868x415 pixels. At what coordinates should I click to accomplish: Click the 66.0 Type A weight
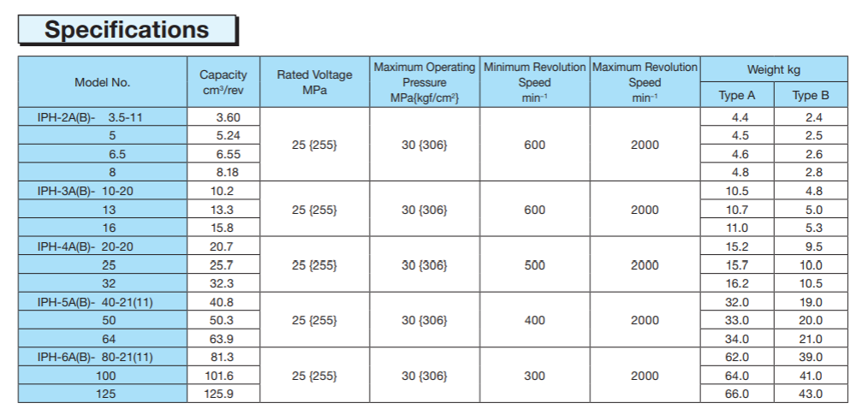737,394
